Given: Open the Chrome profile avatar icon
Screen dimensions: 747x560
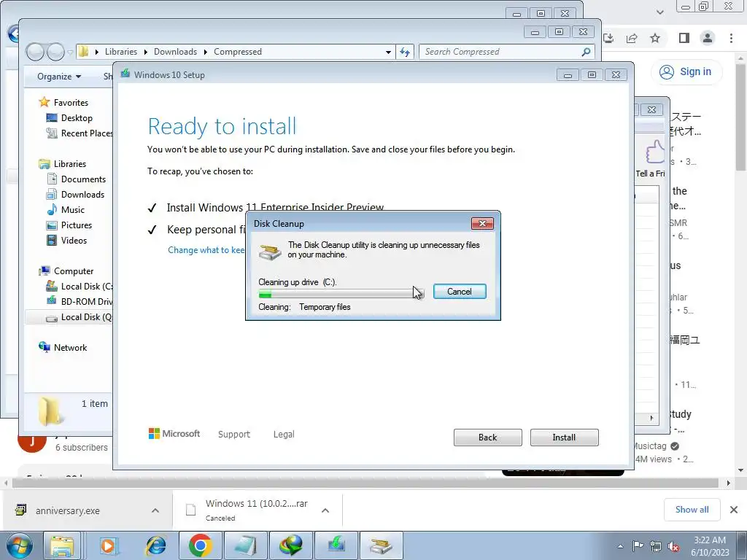Looking at the screenshot, I should tap(708, 38).
